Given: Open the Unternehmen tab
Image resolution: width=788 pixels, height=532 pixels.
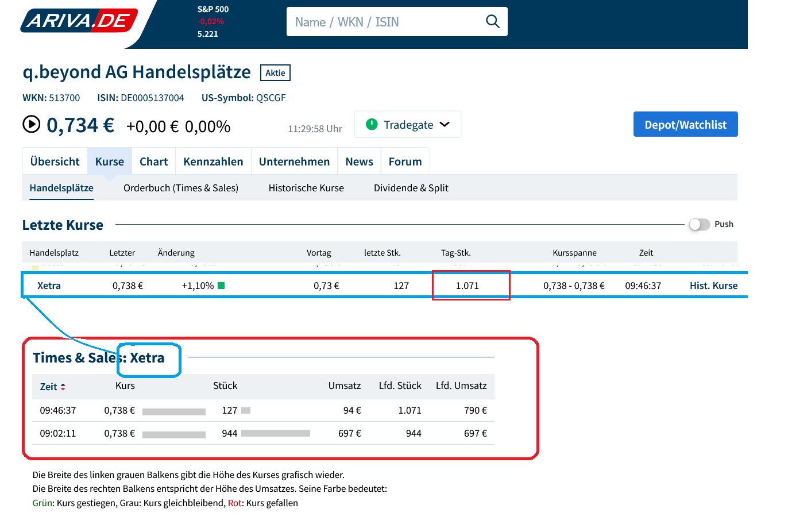Looking at the screenshot, I should (x=295, y=161).
